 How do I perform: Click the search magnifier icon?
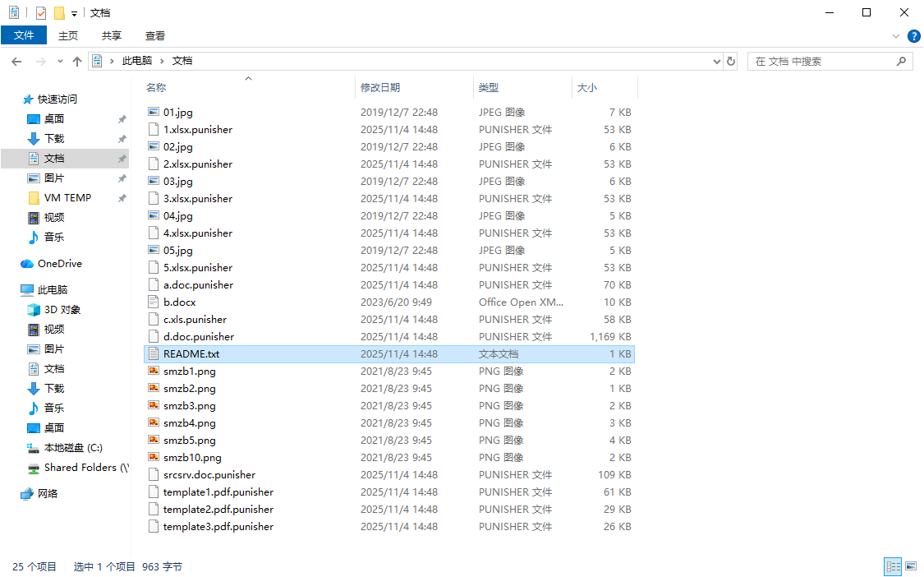point(901,62)
